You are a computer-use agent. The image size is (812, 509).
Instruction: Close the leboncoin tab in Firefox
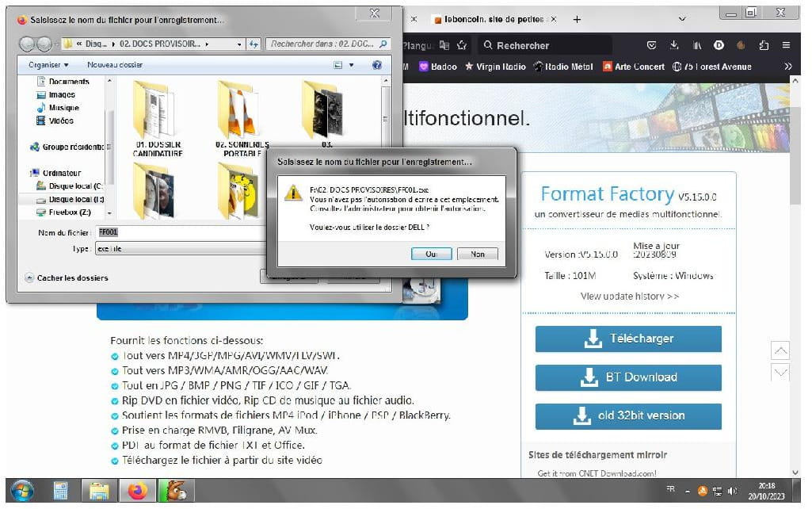[554, 19]
